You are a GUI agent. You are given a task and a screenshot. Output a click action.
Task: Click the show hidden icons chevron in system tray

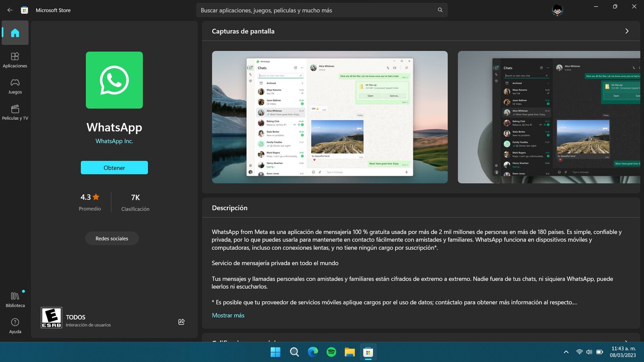click(x=566, y=352)
